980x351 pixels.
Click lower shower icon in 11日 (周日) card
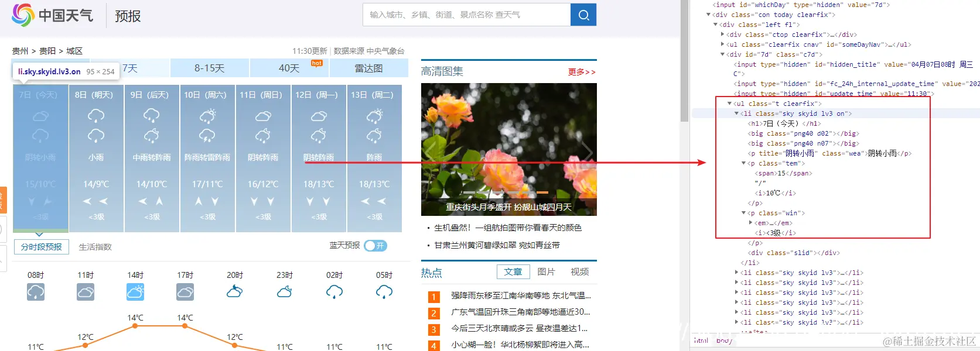coord(263,136)
